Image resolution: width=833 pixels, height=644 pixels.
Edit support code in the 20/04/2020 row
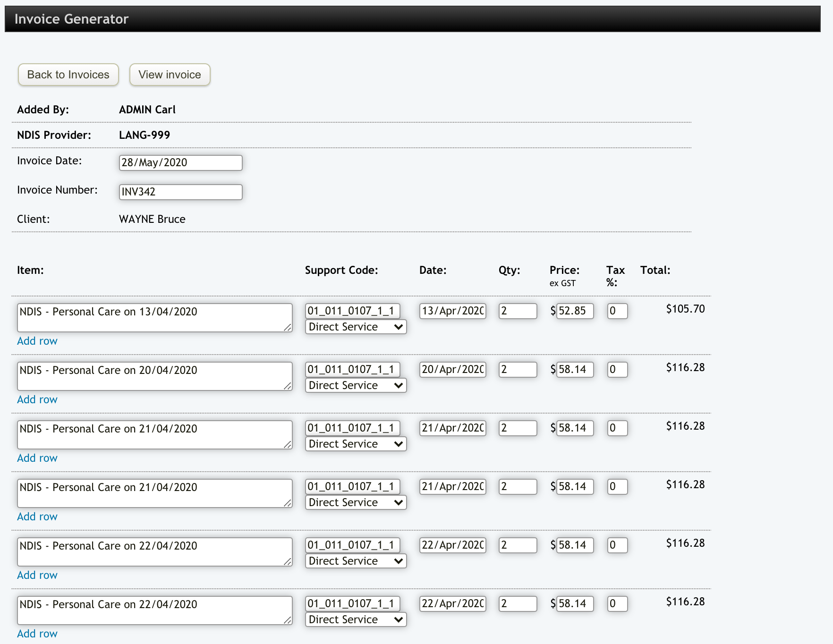[353, 369]
